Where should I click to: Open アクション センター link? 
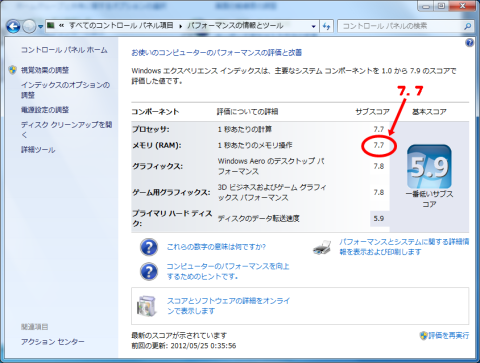[53, 342]
